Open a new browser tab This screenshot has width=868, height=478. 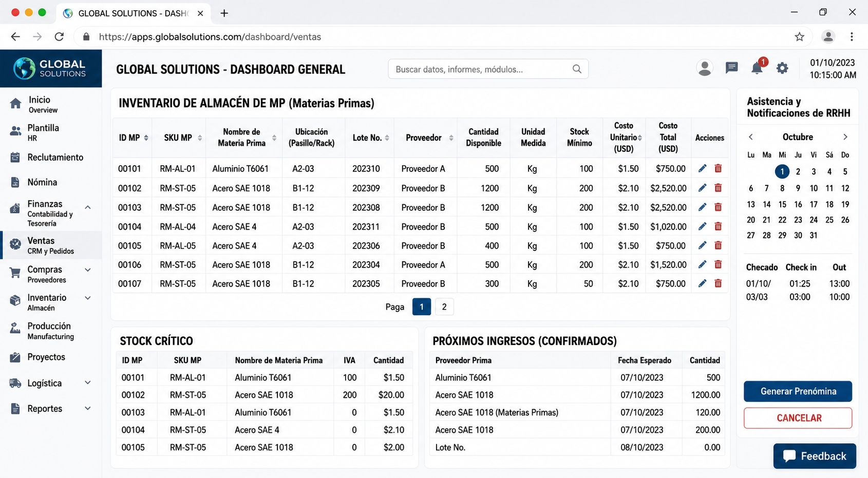click(224, 13)
